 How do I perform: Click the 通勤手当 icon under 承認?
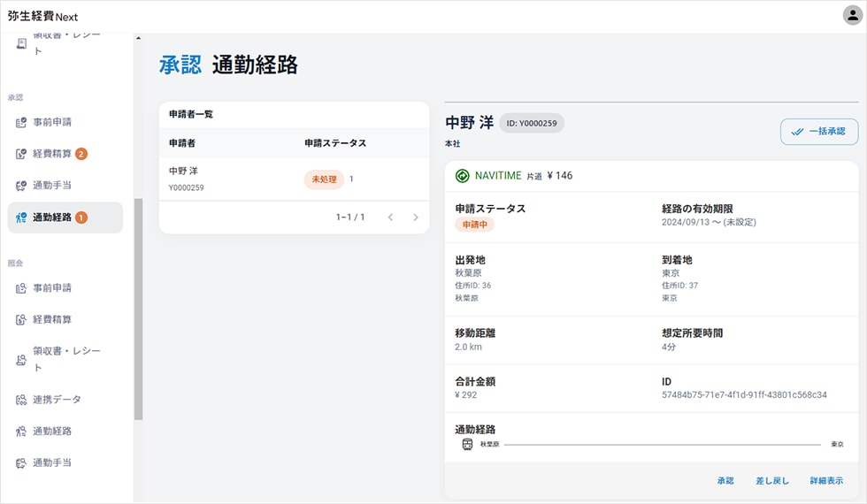point(21,186)
